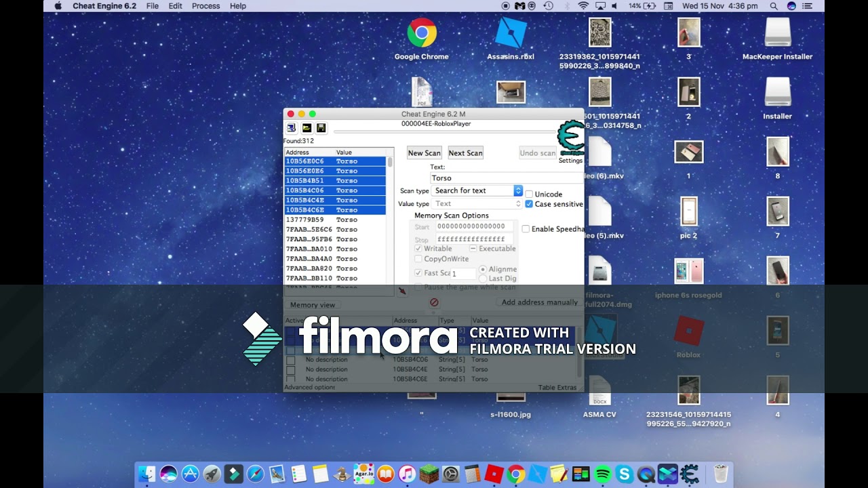
Task: Click the scan progress bar
Action: tap(444, 131)
